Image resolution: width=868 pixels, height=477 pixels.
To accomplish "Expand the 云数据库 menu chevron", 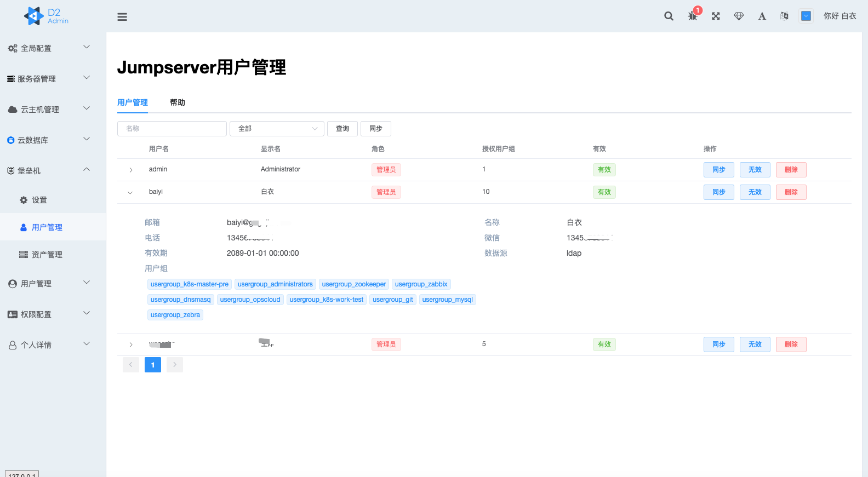I will [87, 139].
